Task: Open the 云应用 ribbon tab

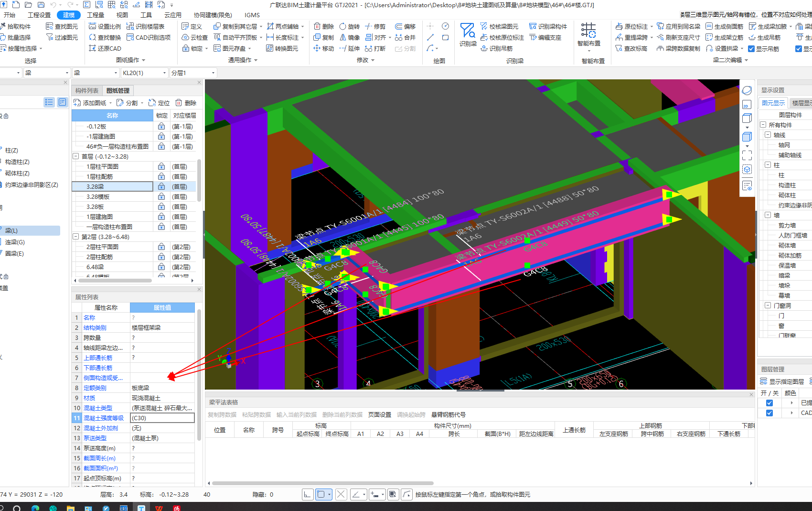Action: (x=172, y=15)
